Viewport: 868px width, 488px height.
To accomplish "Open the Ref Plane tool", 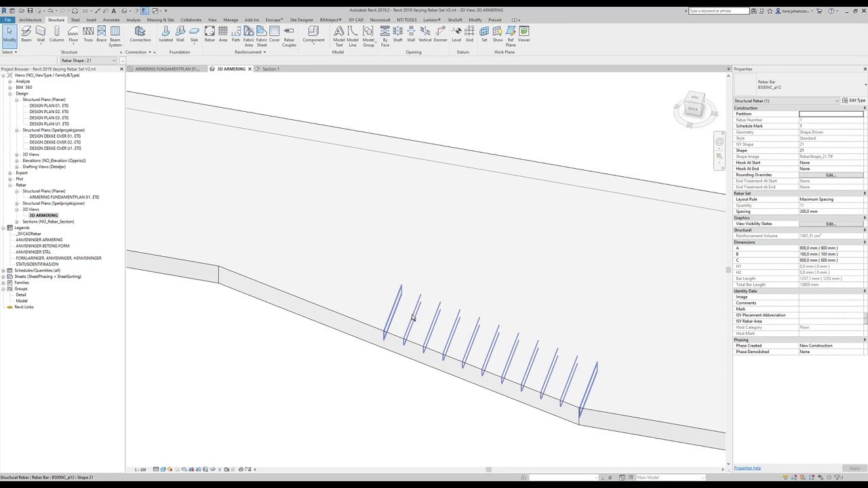I will point(511,37).
